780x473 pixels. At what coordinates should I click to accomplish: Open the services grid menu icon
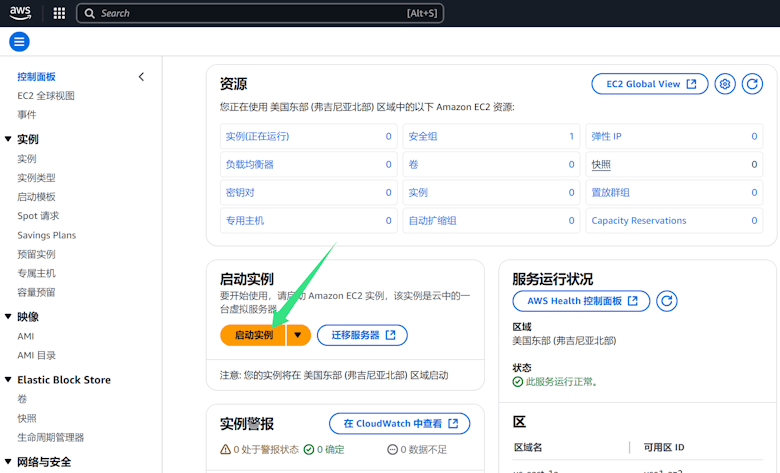click(x=59, y=14)
